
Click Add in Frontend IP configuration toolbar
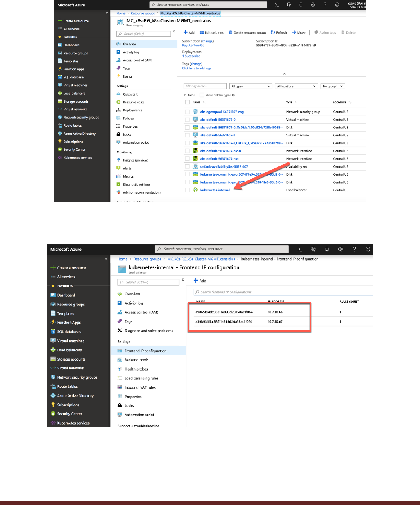point(200,281)
